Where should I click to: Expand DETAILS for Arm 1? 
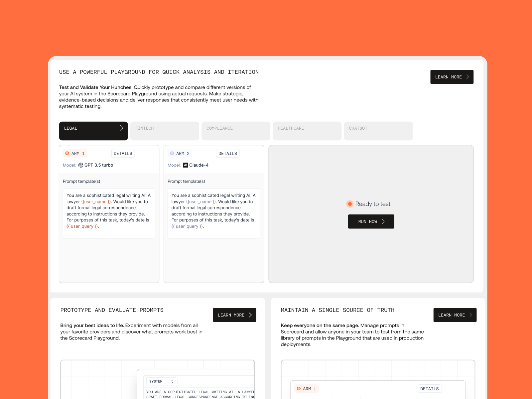point(123,153)
